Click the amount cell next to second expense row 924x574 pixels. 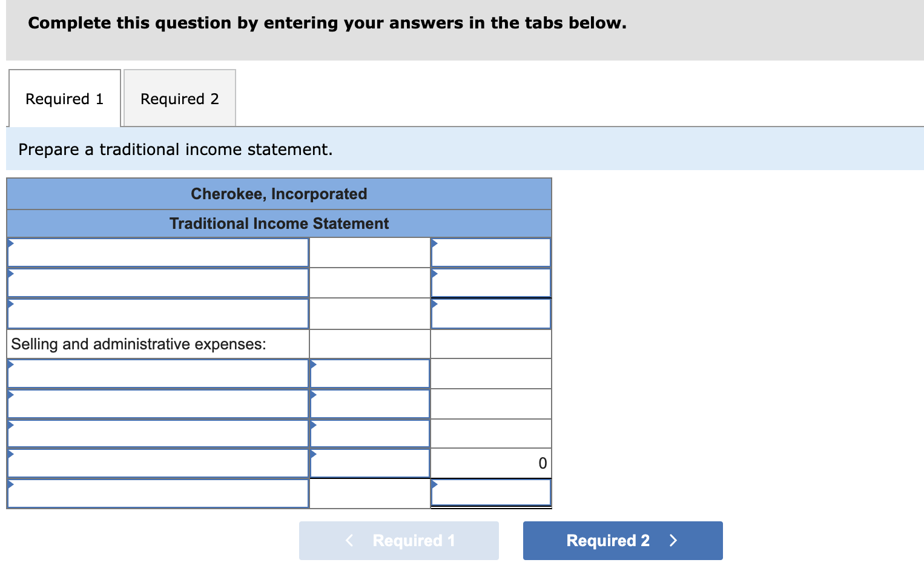pyautogui.click(x=369, y=404)
